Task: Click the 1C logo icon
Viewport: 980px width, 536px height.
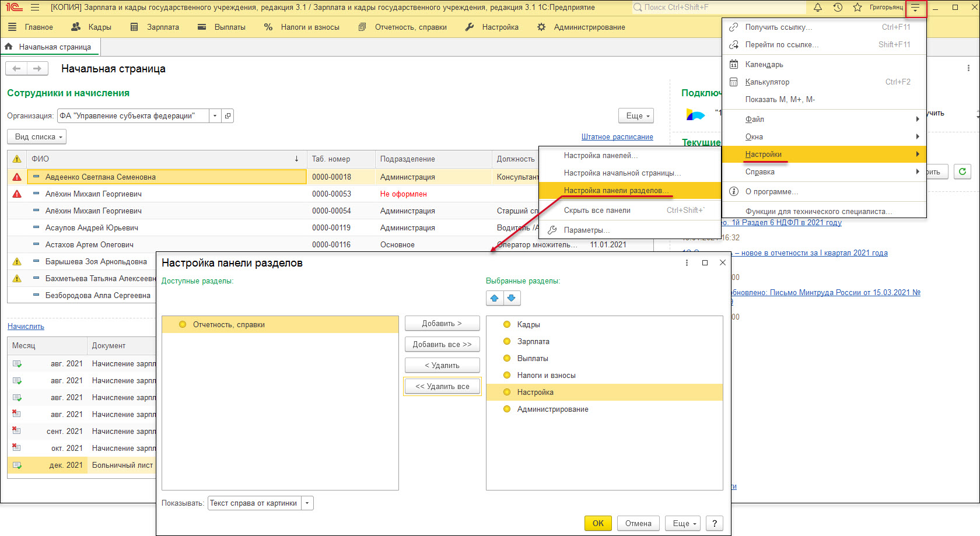Action: click(14, 8)
